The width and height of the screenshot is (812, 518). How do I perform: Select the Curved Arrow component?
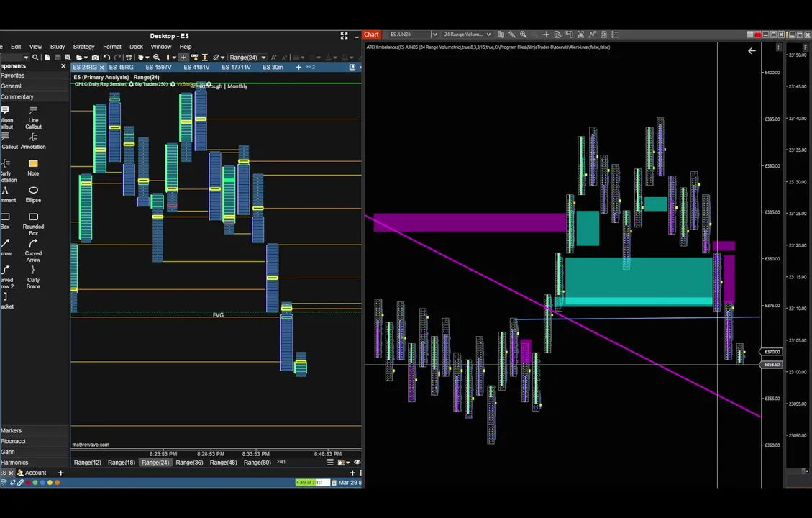click(33, 250)
